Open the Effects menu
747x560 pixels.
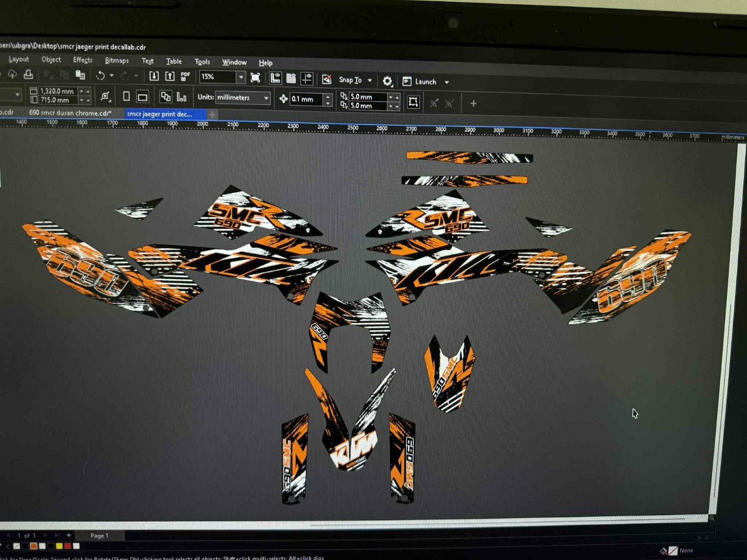coord(83,60)
